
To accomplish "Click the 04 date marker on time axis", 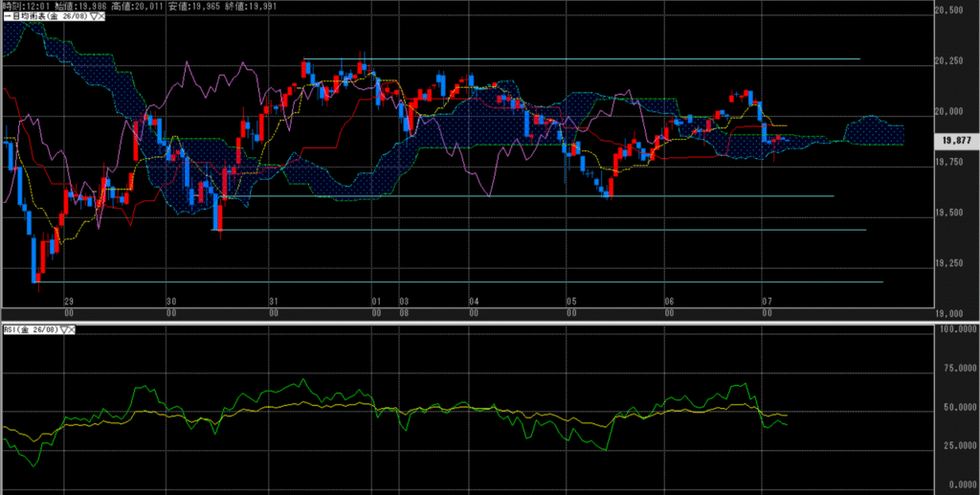I will click(x=473, y=301).
